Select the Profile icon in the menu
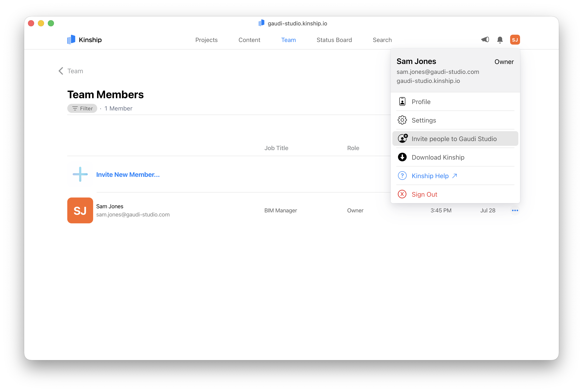Viewport: 583px width, 392px height. (x=402, y=101)
